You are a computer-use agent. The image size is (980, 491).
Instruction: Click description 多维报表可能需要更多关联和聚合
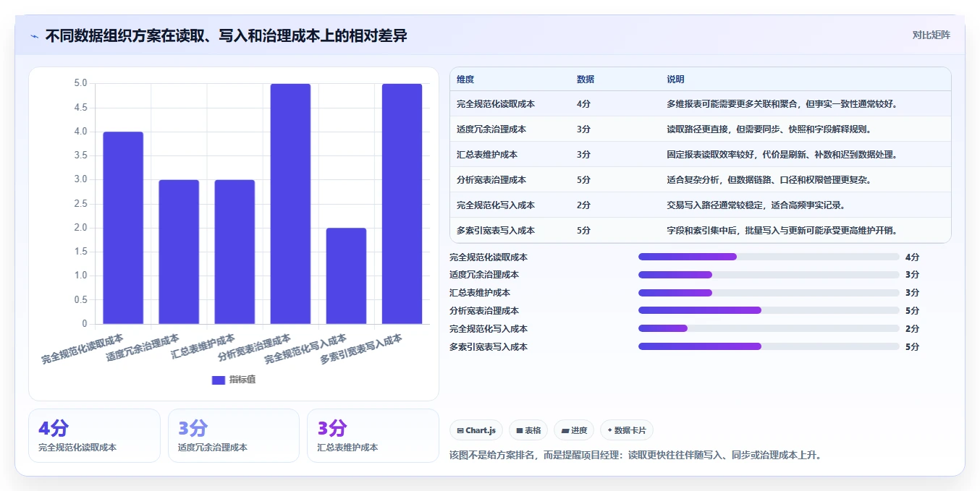tap(782, 104)
